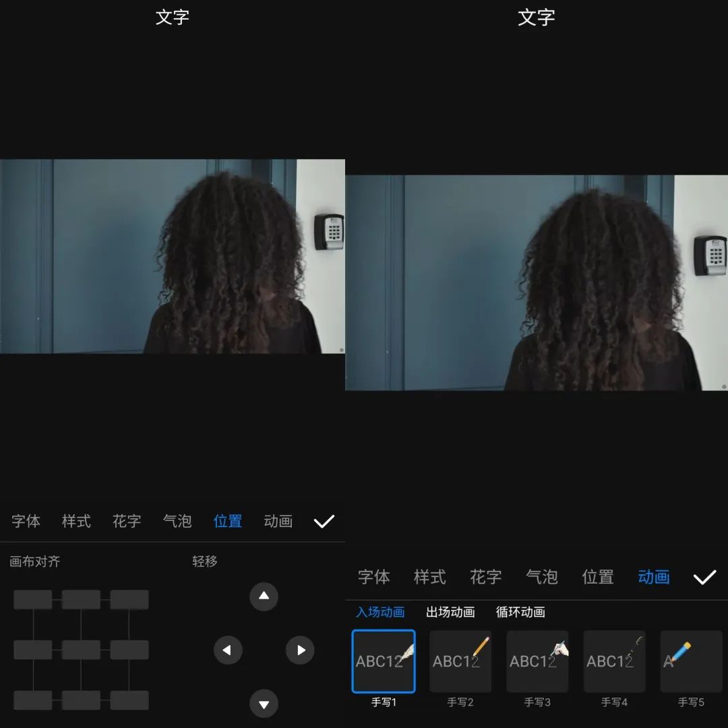Align text to canvas bottom-right grid cell

[x=129, y=700]
